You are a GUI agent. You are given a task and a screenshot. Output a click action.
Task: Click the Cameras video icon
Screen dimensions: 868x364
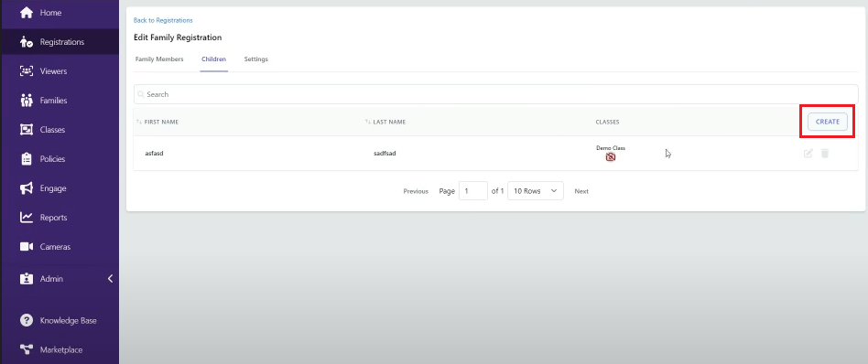click(x=27, y=247)
